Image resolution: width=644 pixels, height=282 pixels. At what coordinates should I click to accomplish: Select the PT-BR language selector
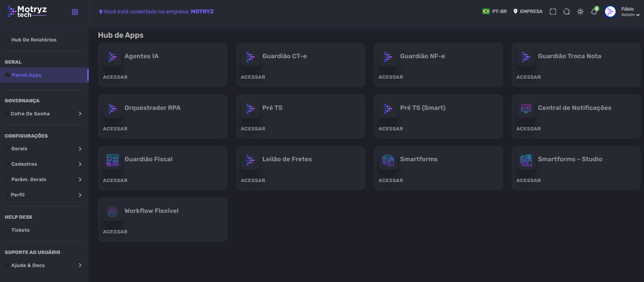(x=494, y=11)
